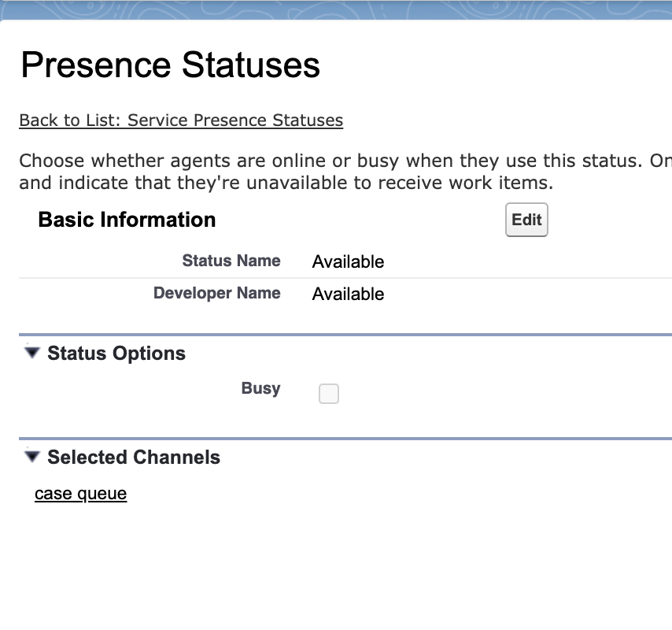Click the Selected Channels heading text
Viewport: 672px width, 630px height.
[134, 458]
